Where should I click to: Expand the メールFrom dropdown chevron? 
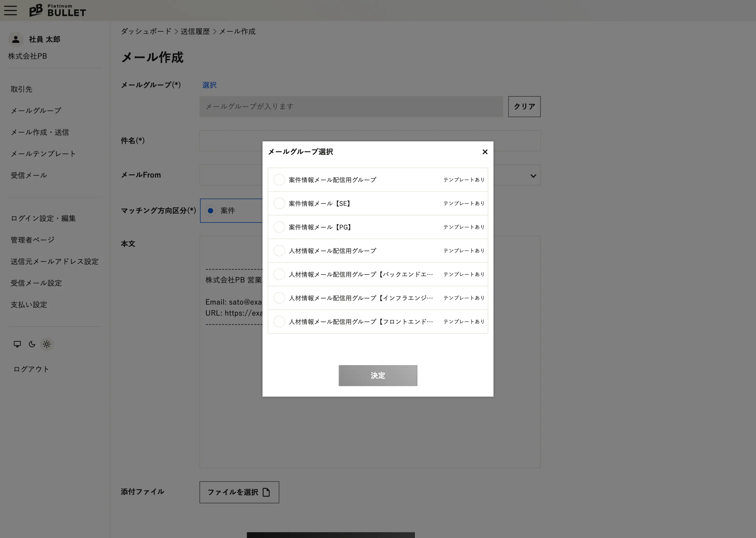click(533, 175)
